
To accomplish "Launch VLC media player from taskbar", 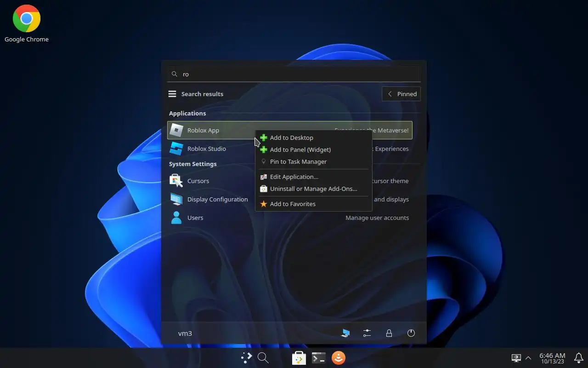I will click(339, 358).
